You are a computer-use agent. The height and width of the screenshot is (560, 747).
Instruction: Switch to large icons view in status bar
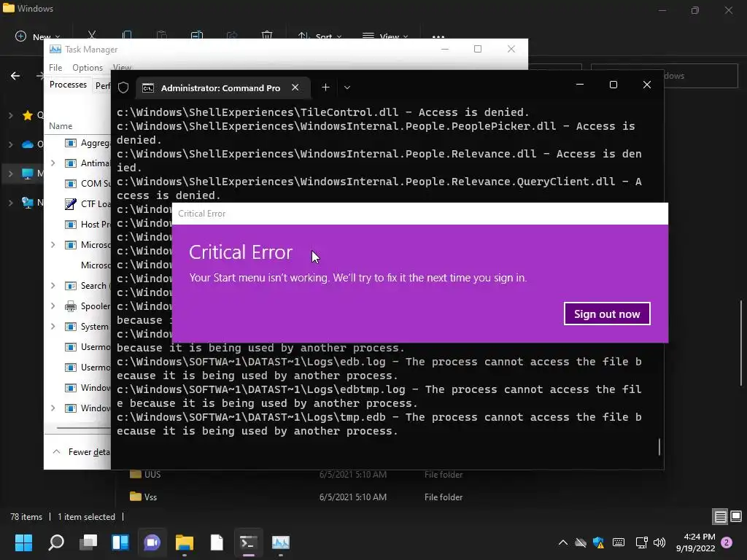pyautogui.click(x=736, y=517)
